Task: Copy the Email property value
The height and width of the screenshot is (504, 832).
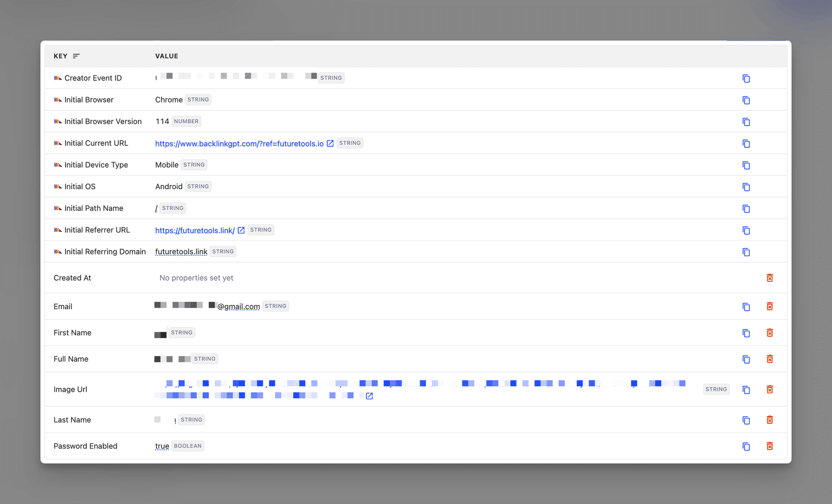Action: click(746, 307)
